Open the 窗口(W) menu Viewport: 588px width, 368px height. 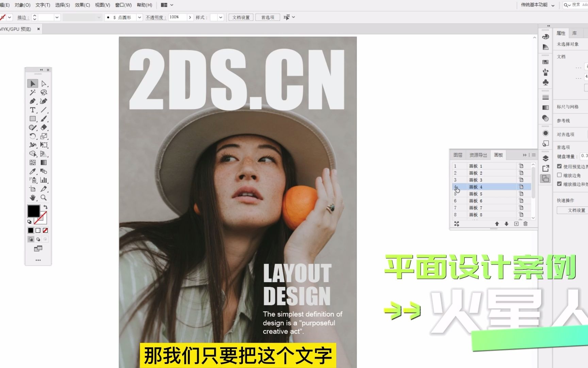[123, 5]
